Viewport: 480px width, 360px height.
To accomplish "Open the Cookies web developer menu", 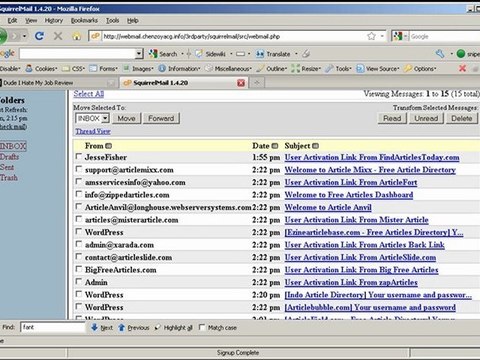I will tap(41, 69).
